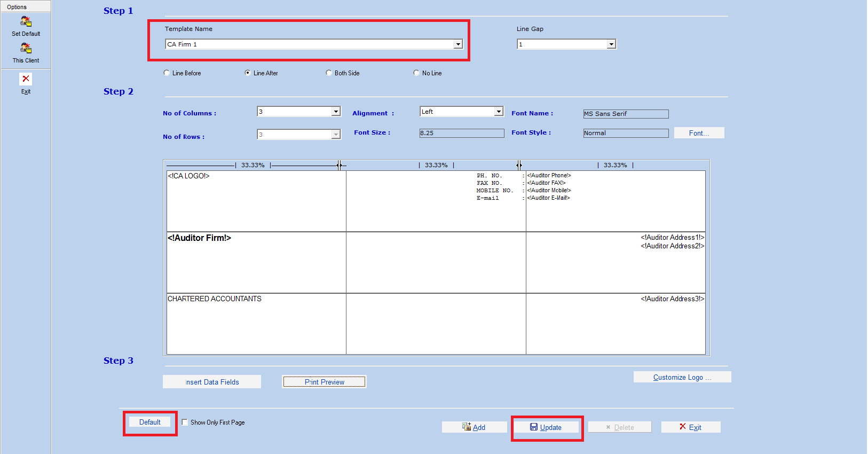
Task: Select the Line After radio button
Action: (x=248, y=73)
